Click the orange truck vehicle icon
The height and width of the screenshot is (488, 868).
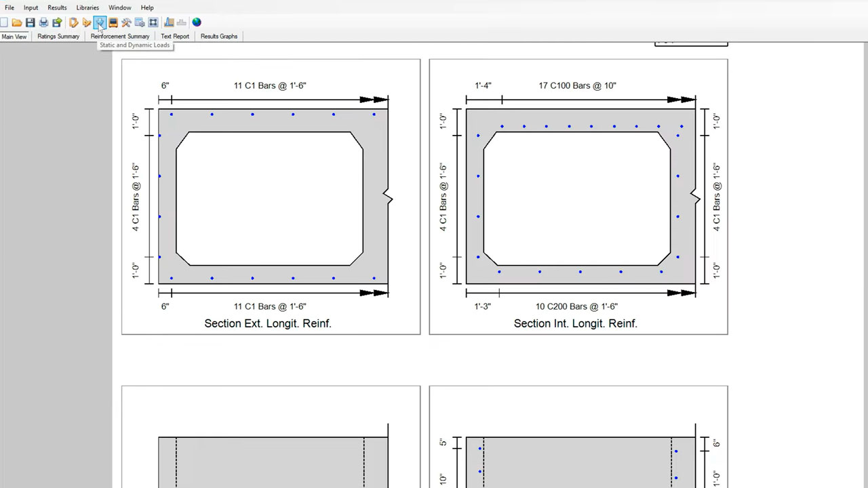[113, 22]
